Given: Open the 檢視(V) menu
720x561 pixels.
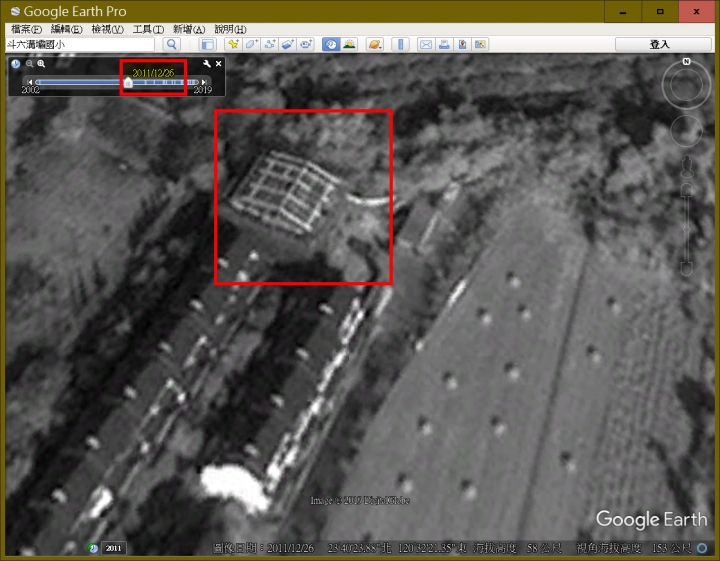Looking at the screenshot, I should (x=107, y=29).
